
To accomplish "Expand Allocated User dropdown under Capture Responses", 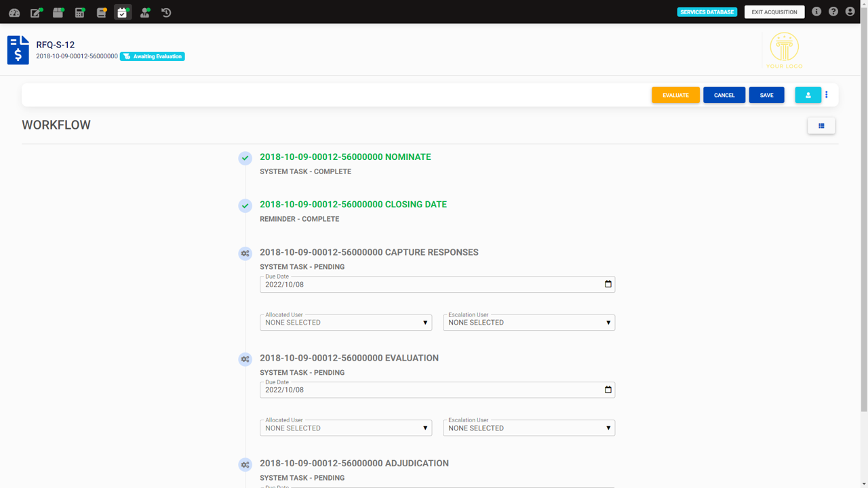I will pyautogui.click(x=346, y=323).
